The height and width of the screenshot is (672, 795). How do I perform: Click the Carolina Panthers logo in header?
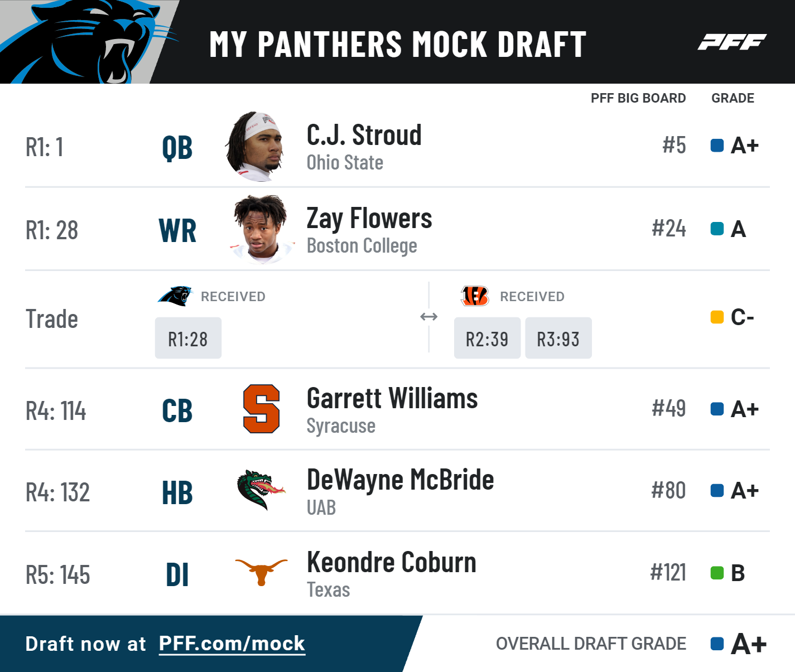(x=89, y=42)
